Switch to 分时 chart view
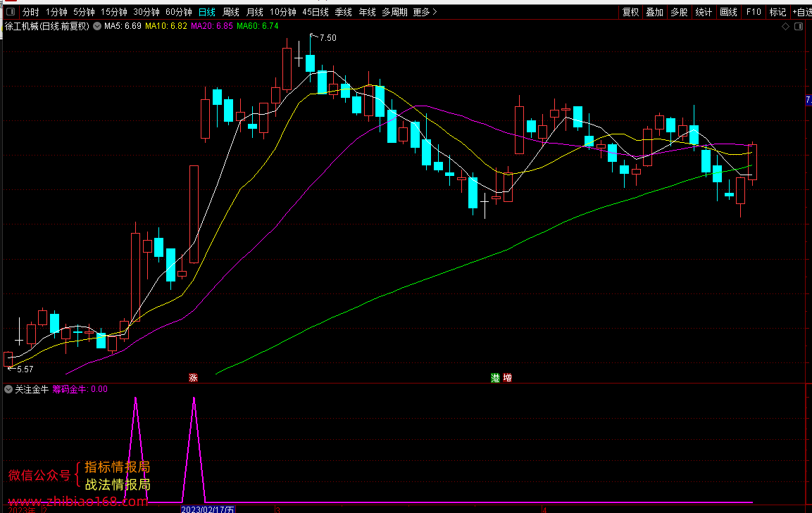The width and height of the screenshot is (812, 513). tap(30, 12)
